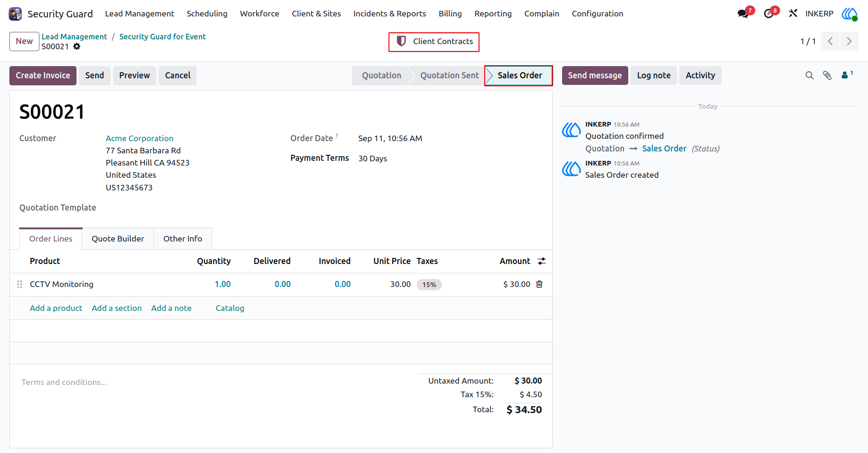Schedule an Activity
The image size is (868, 453).
[x=700, y=75]
